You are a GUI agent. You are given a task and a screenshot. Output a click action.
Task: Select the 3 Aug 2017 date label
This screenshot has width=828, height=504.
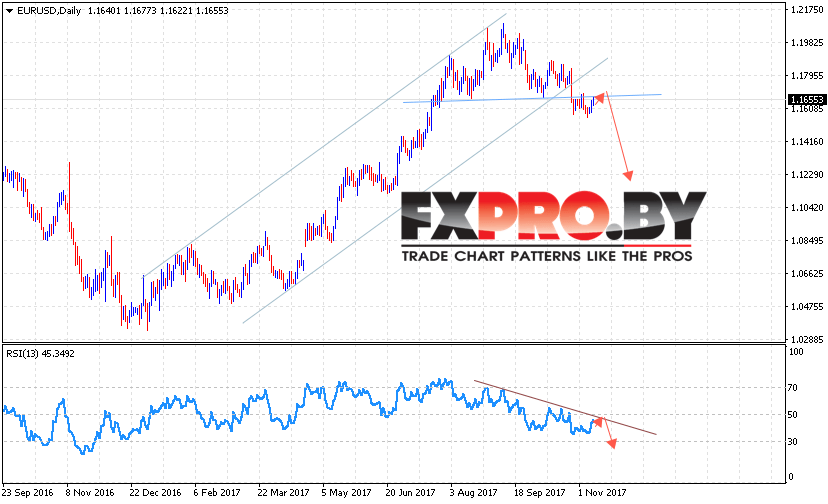pyautogui.click(x=473, y=492)
